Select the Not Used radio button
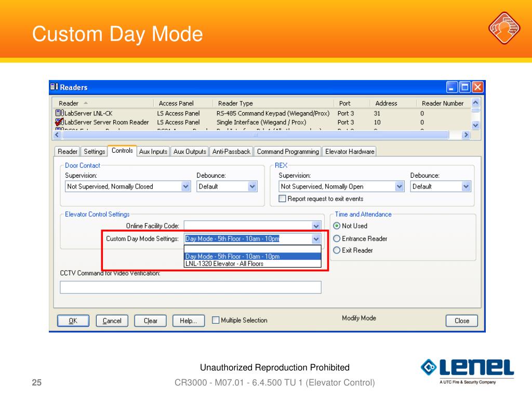The image size is (532, 399). 337,226
